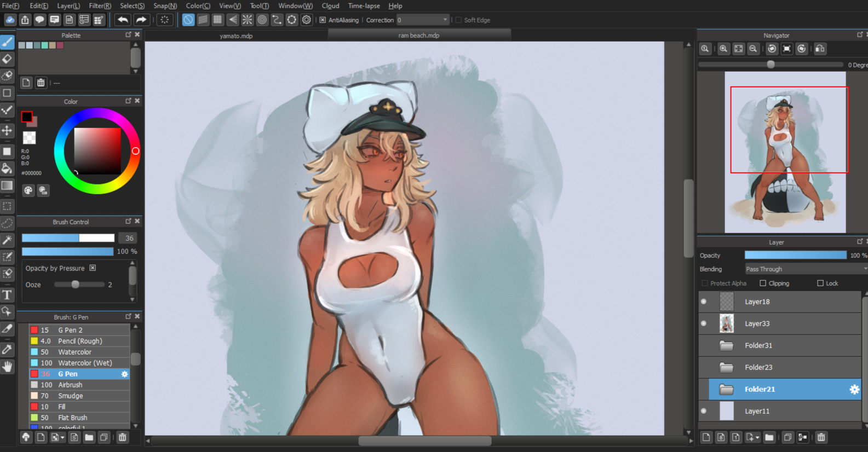
Task: Click the Ooze slider handle
Action: tap(76, 285)
